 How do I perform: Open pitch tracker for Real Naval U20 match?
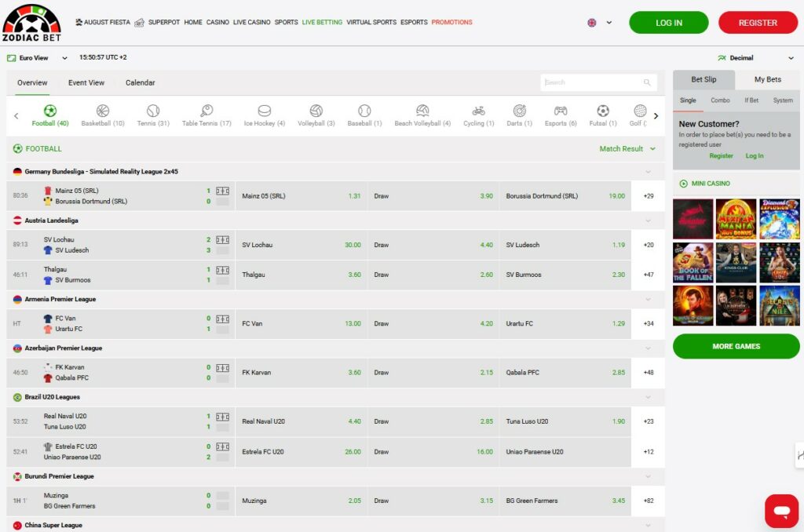pos(222,417)
